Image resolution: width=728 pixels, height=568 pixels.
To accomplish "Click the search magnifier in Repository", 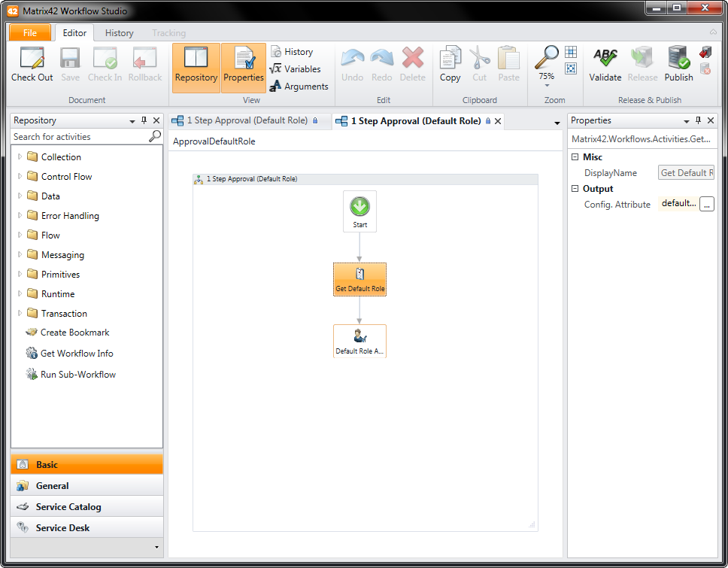I will click(155, 136).
